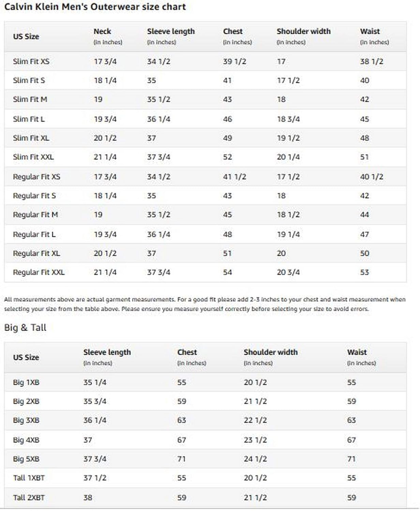This screenshot has height=511, width=420.
Task: Click the Slim Fit XS chest value 39 1/2
Action: [235, 62]
